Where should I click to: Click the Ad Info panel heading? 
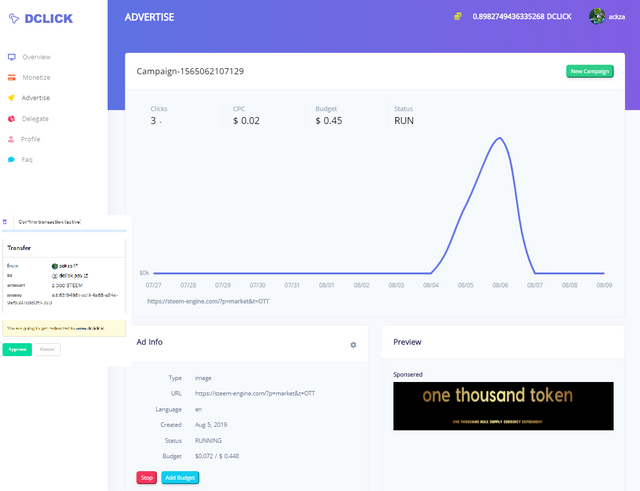[x=149, y=342]
